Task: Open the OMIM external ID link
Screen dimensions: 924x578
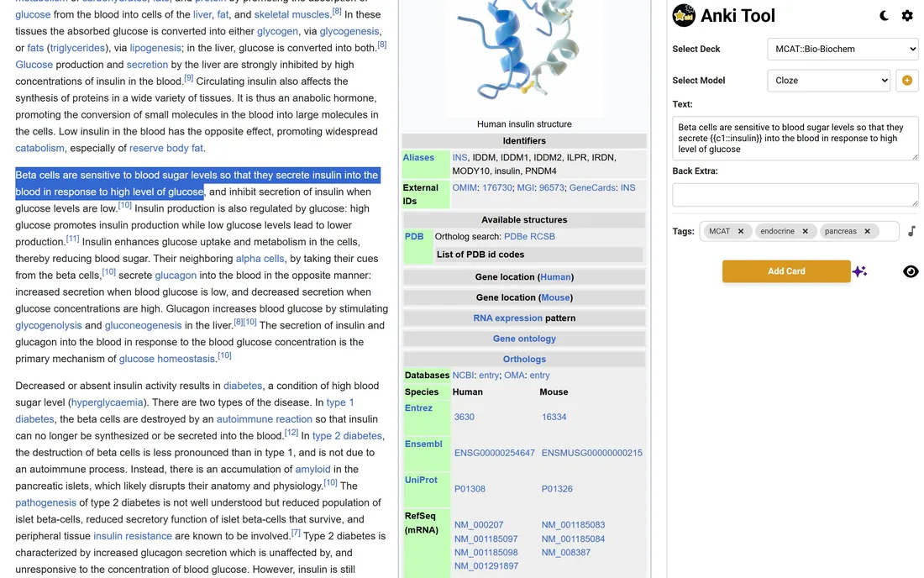Action: [x=465, y=187]
